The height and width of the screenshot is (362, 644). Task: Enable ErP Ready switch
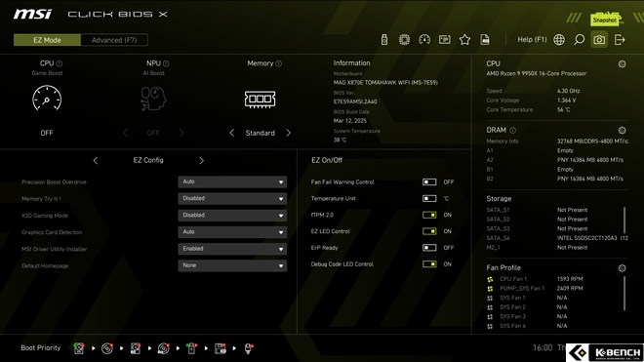coord(429,248)
